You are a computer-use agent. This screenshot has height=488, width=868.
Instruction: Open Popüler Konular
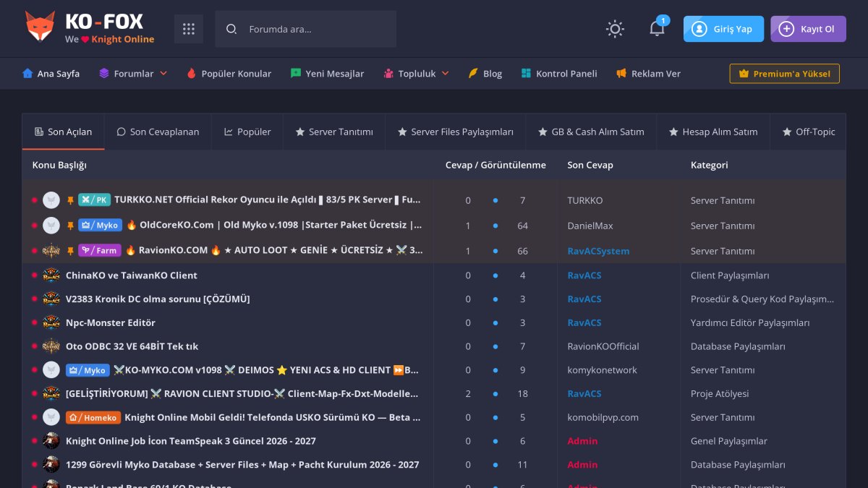[x=229, y=74]
